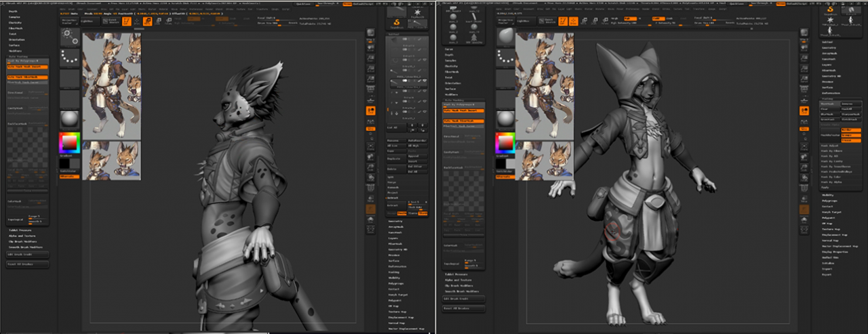This screenshot has height=334, width=868.
Task: Click the QuickSave button in left window
Action: tap(304, 3)
